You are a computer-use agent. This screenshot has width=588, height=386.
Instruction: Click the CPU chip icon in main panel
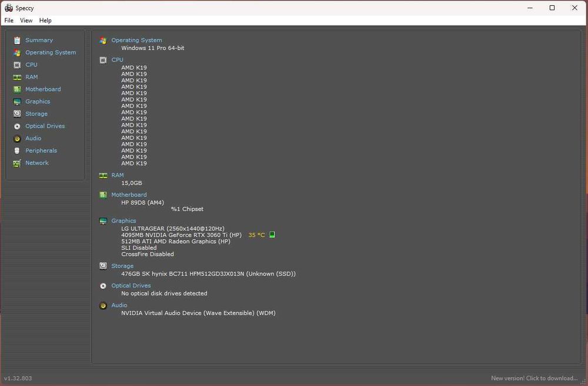click(x=103, y=60)
